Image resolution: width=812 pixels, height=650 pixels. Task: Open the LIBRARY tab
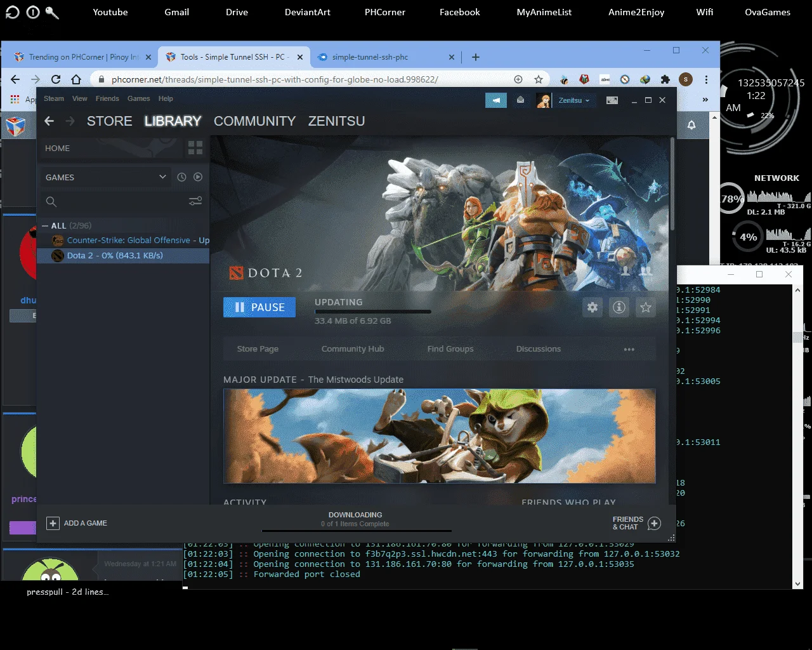[173, 121]
